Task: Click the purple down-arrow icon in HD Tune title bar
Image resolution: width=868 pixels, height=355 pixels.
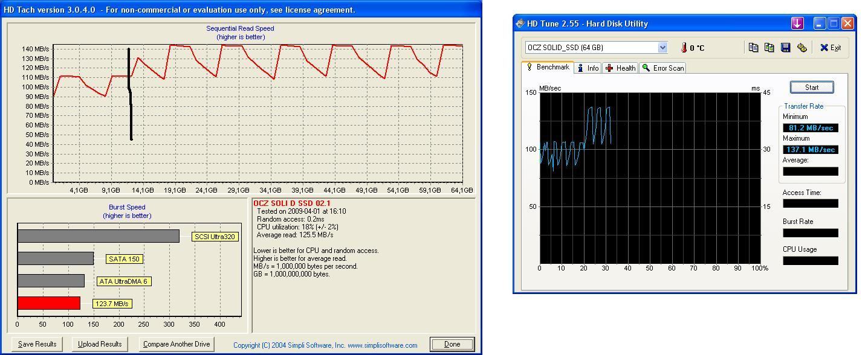Action: [797, 24]
